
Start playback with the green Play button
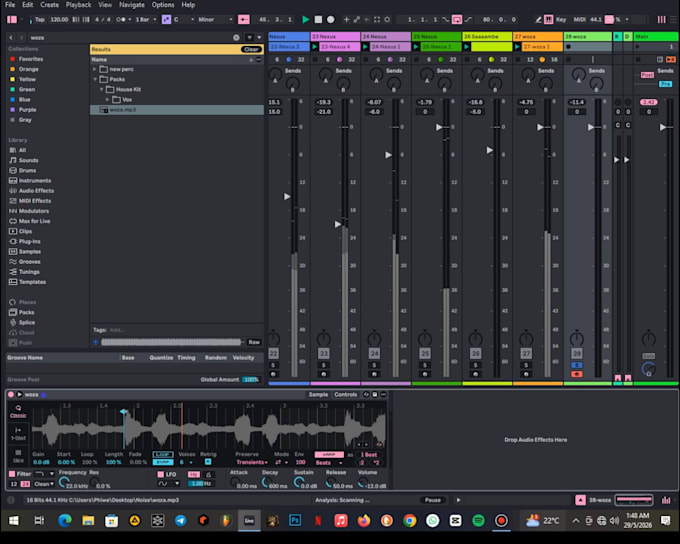(305, 20)
